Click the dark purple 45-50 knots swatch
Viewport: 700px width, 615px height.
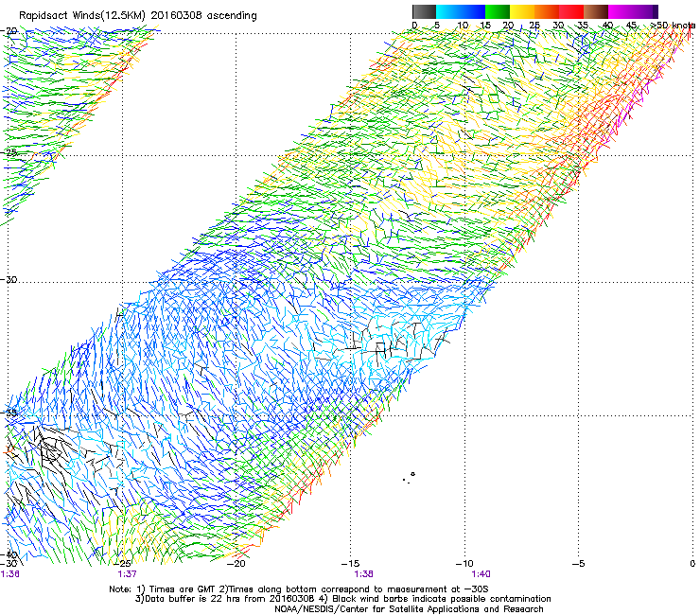(645, 11)
